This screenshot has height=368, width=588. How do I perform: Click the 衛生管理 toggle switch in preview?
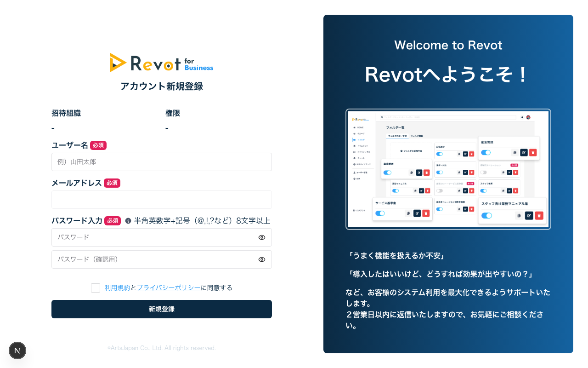[x=486, y=153]
